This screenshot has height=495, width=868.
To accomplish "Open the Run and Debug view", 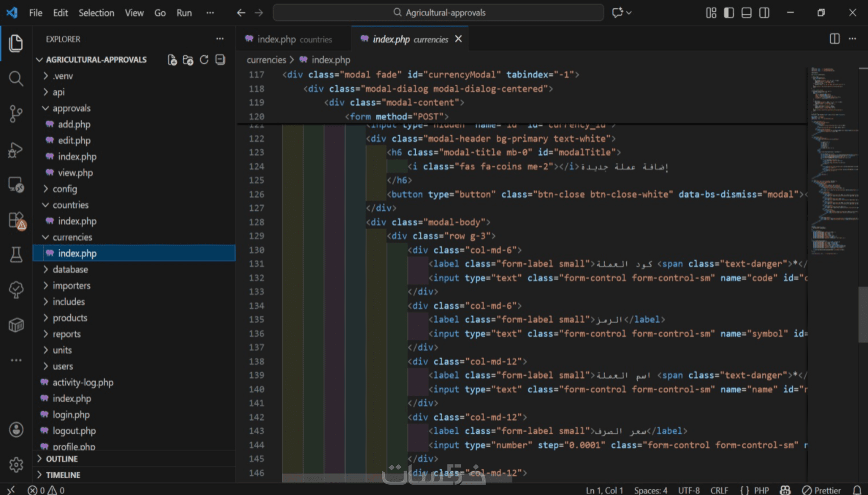I will click(16, 150).
